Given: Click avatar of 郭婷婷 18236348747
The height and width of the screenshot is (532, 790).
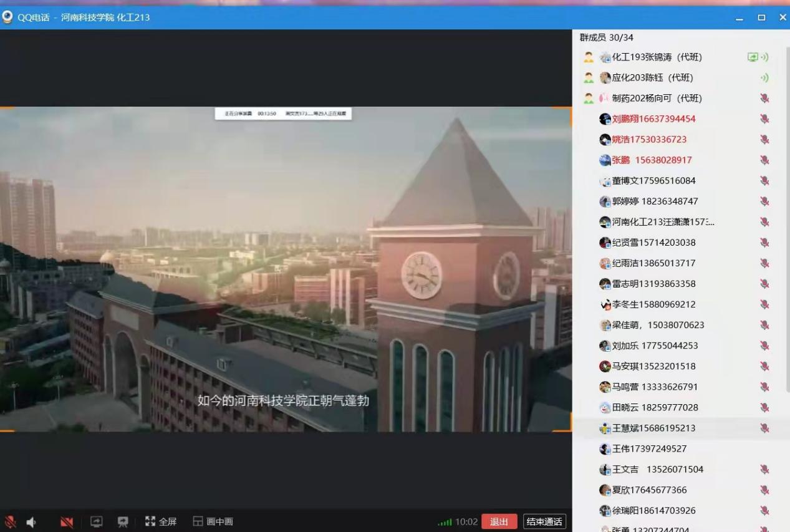Looking at the screenshot, I should pos(605,201).
